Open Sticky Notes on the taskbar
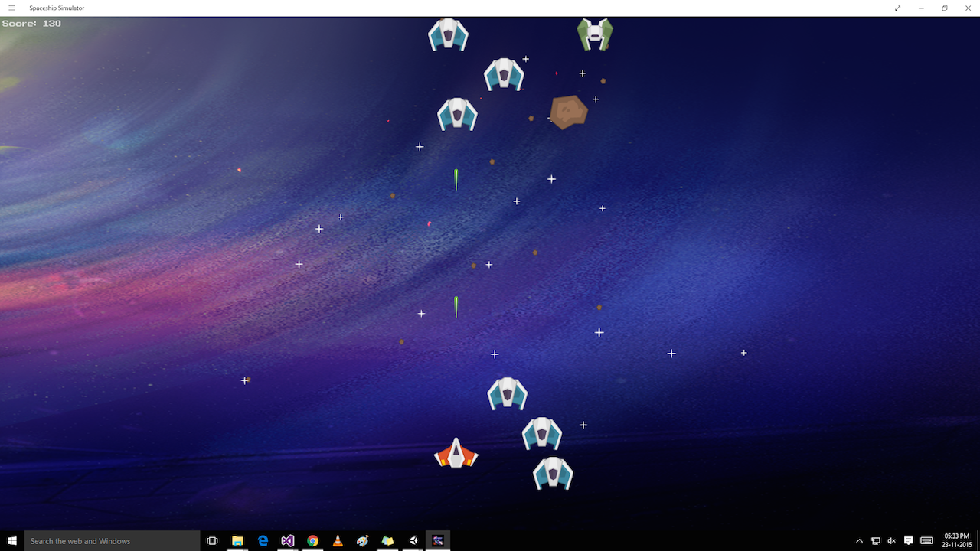 [x=388, y=541]
